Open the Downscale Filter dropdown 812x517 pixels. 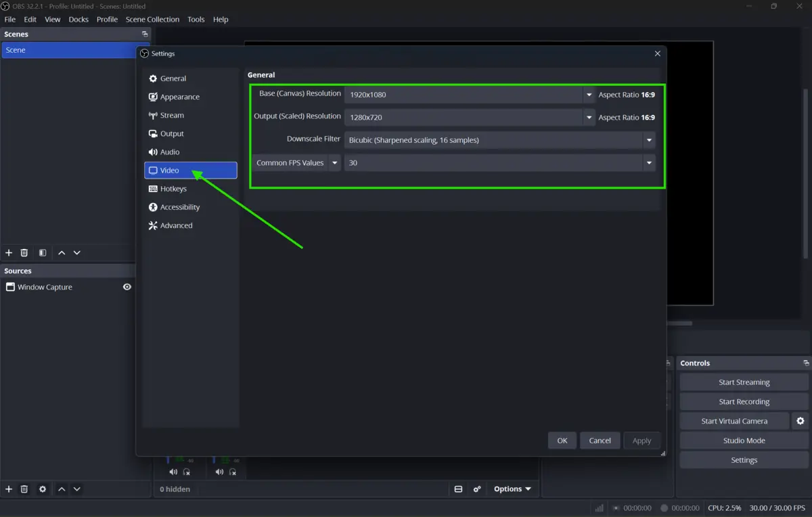tap(500, 140)
